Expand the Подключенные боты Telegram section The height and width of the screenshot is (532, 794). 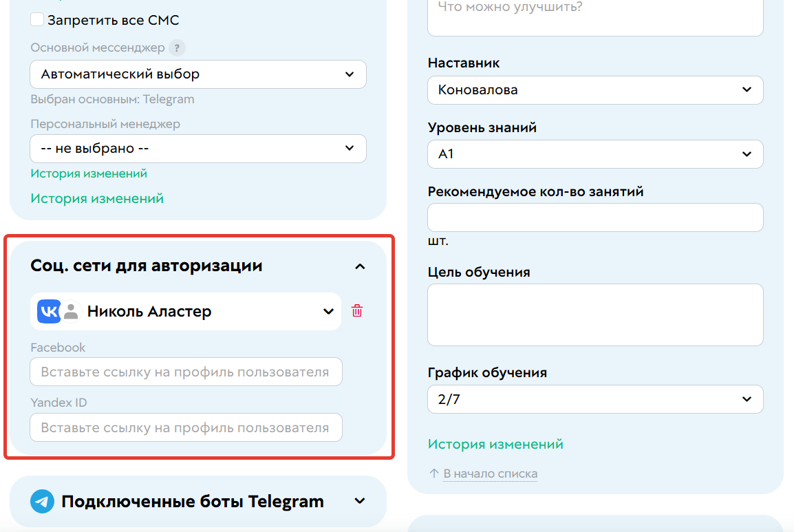pos(358,502)
